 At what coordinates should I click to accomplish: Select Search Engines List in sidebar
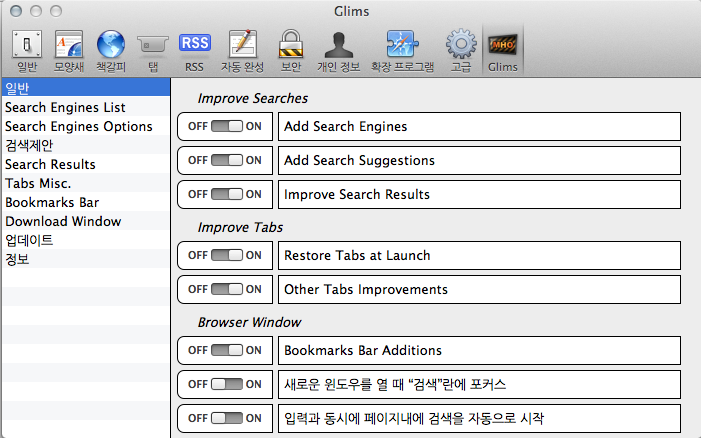pos(86,107)
